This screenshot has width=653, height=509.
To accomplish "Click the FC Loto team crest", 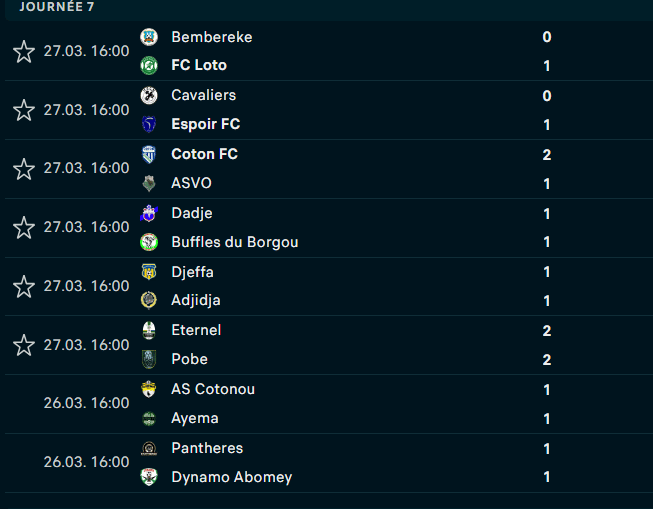I will (149, 66).
